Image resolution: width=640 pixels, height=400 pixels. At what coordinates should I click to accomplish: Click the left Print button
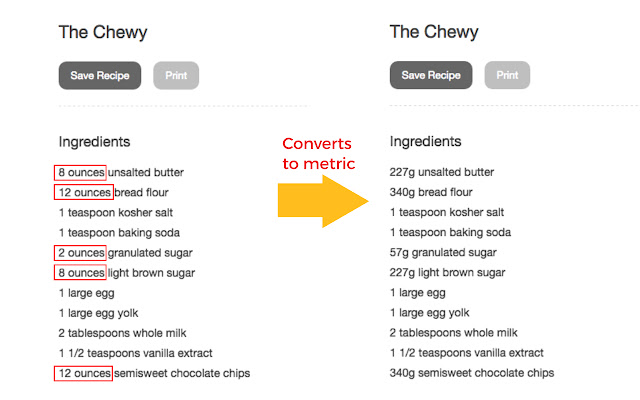(176, 76)
